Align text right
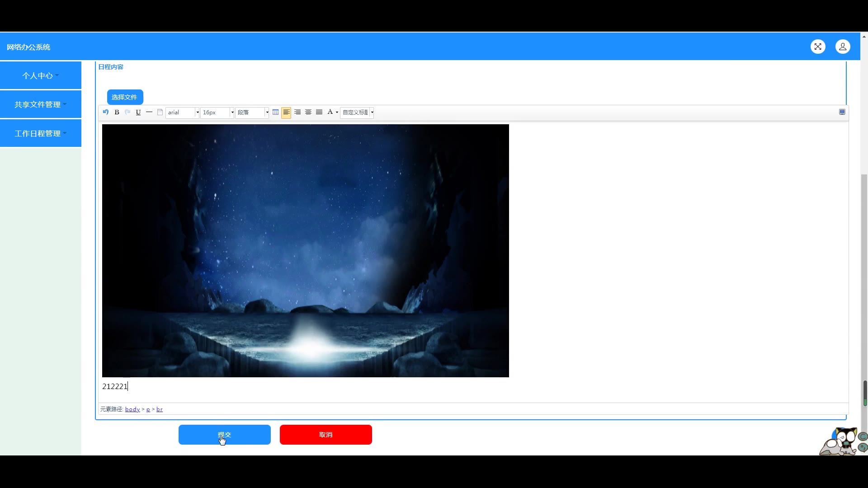Viewport: 868px width, 488px height. (x=297, y=112)
